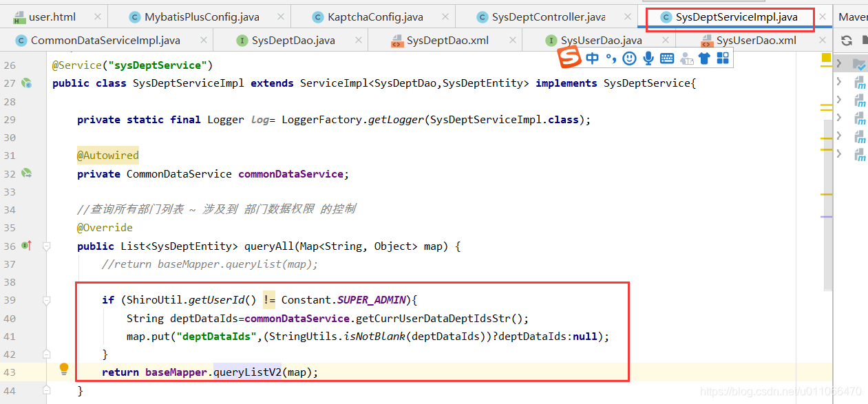Click 'ServiceImpl' superclass name on line 27
This screenshot has width=868, height=404.
(x=334, y=83)
